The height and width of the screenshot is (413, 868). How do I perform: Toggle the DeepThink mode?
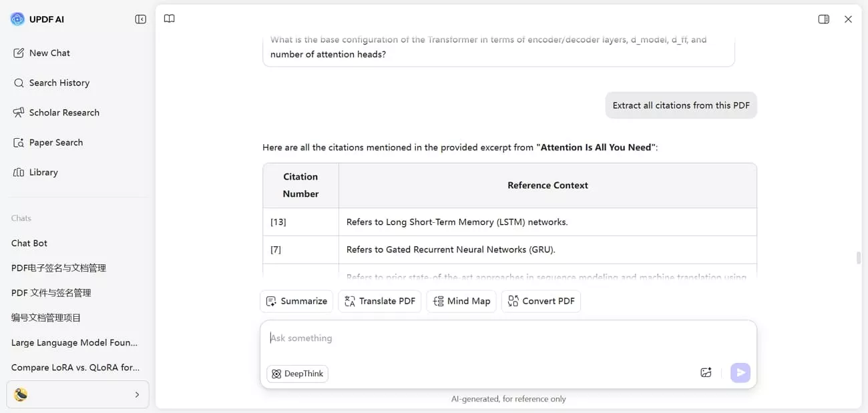[x=297, y=374]
